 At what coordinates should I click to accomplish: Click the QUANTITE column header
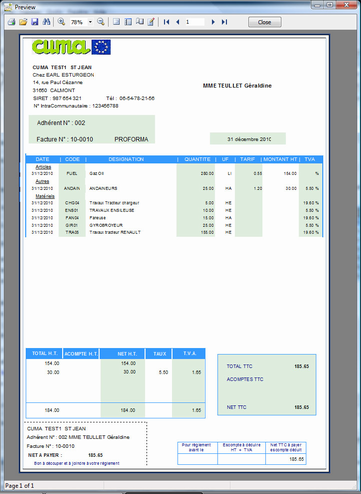[197, 159]
